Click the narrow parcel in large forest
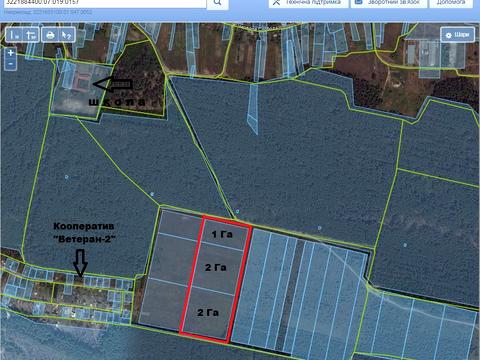 pos(253,108)
